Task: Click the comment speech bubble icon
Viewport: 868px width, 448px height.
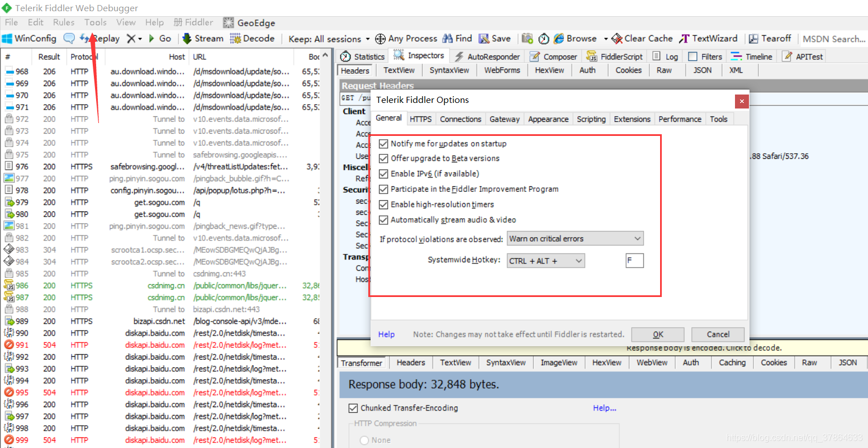Action: pyautogui.click(x=69, y=39)
